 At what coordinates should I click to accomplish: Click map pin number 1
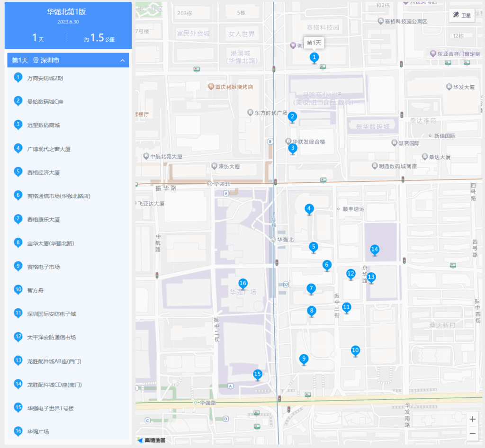click(x=314, y=57)
